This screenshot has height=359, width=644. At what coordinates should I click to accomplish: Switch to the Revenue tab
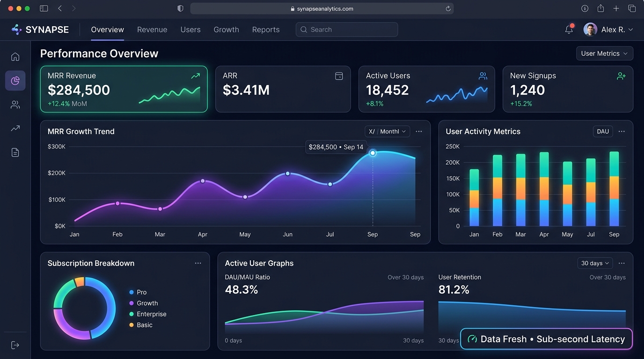point(152,29)
